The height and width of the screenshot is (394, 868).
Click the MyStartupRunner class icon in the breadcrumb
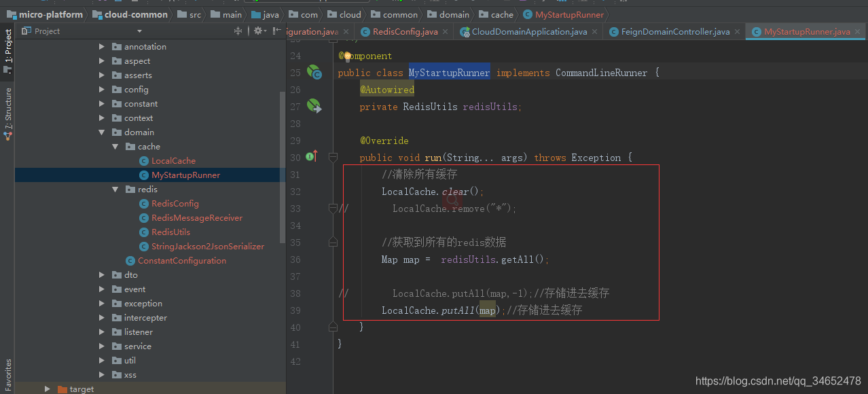528,14
